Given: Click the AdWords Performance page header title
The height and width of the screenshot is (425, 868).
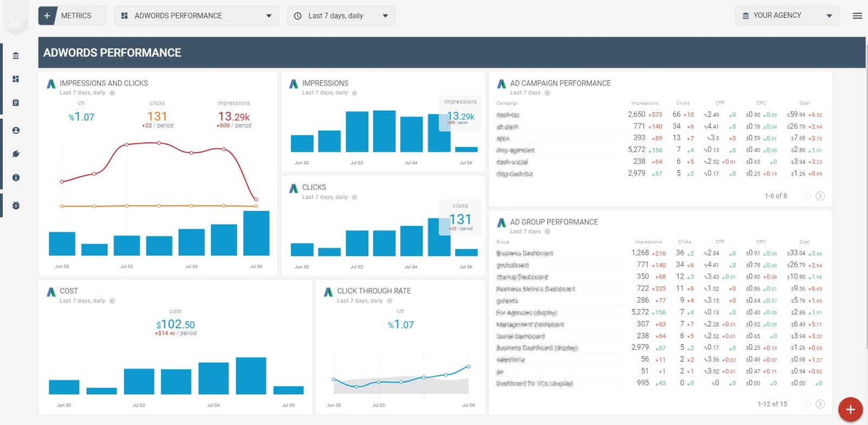Looking at the screenshot, I should point(112,53).
